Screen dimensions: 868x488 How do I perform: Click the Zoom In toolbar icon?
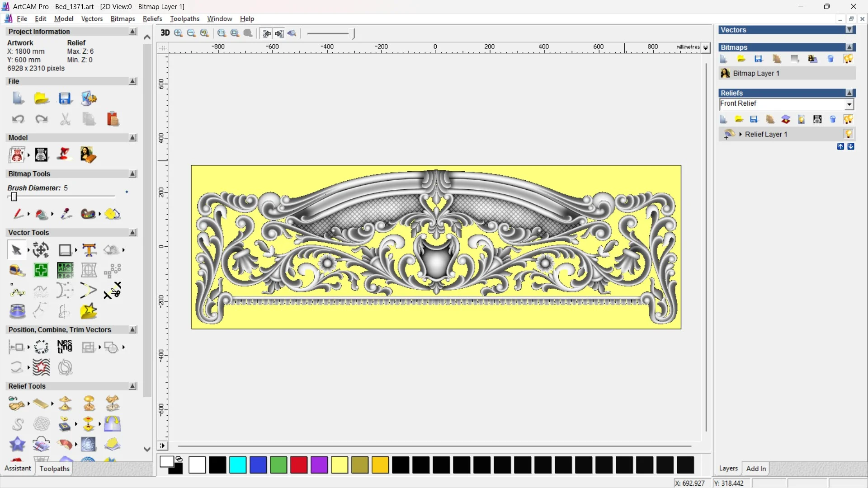179,33
